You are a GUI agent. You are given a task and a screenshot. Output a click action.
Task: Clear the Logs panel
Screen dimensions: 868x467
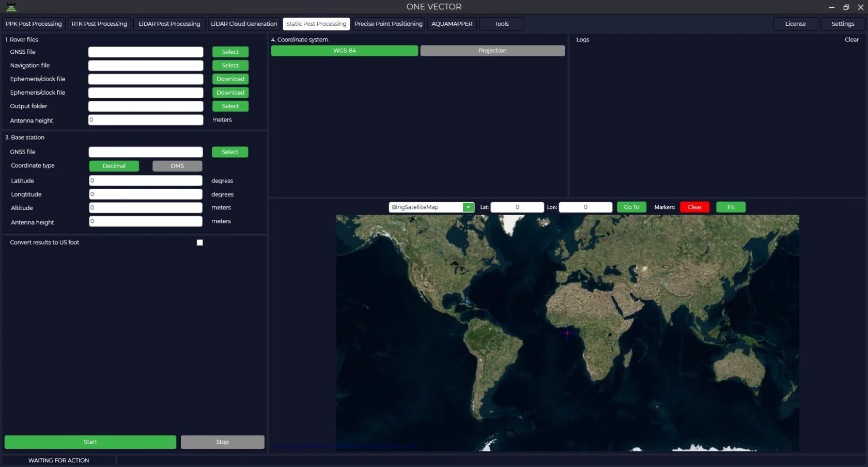(851, 40)
